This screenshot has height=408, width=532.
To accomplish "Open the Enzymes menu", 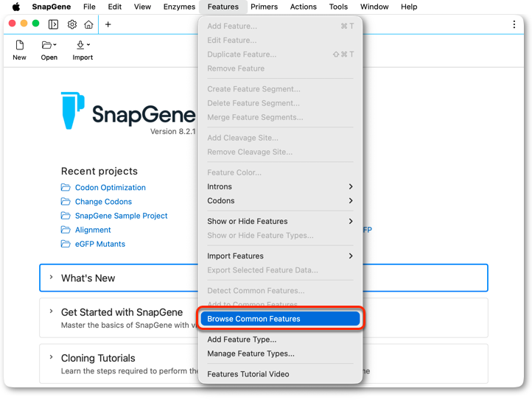I will click(179, 7).
